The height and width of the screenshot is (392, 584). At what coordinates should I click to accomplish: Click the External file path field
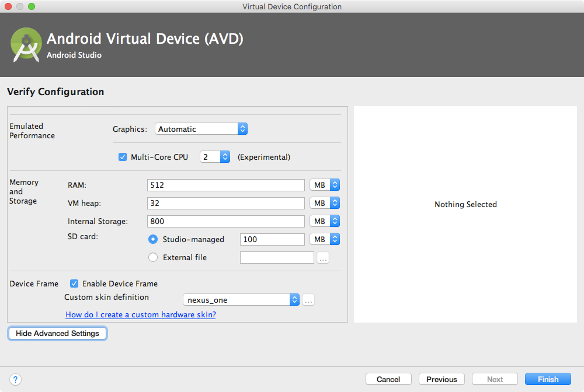[x=277, y=257]
